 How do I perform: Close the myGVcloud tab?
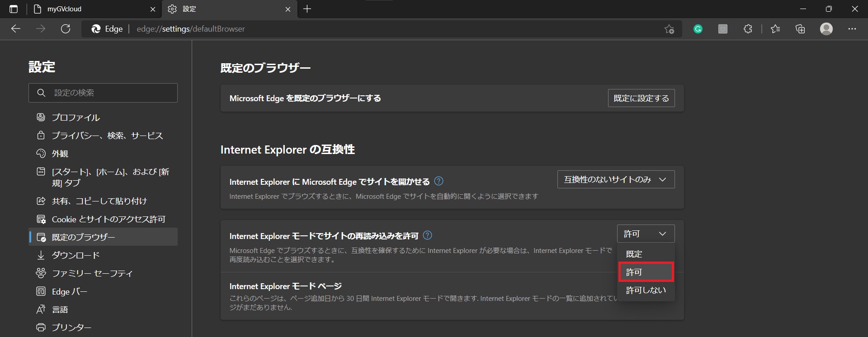(x=153, y=9)
